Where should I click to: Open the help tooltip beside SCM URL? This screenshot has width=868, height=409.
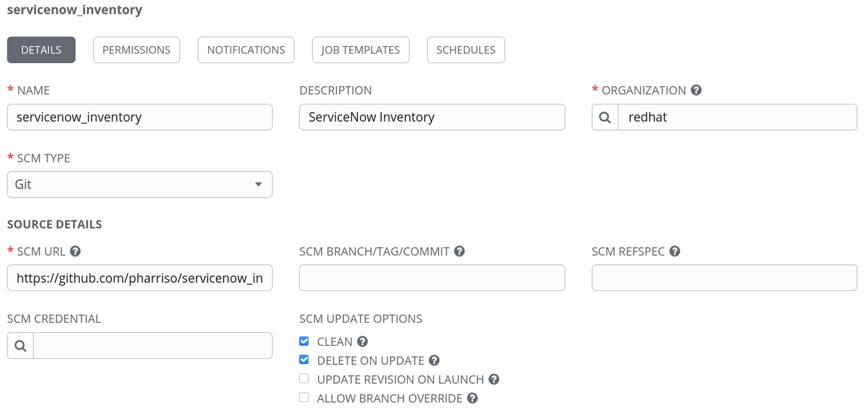point(75,251)
